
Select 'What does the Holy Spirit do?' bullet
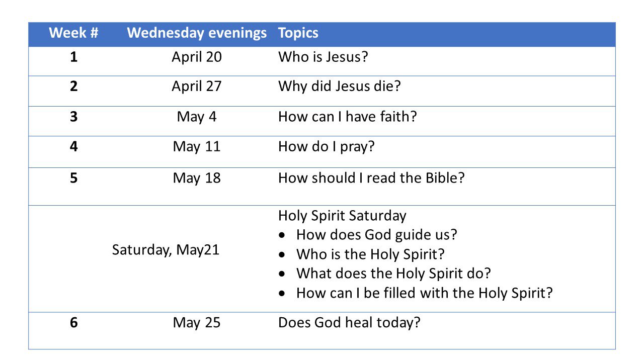pos(393,274)
